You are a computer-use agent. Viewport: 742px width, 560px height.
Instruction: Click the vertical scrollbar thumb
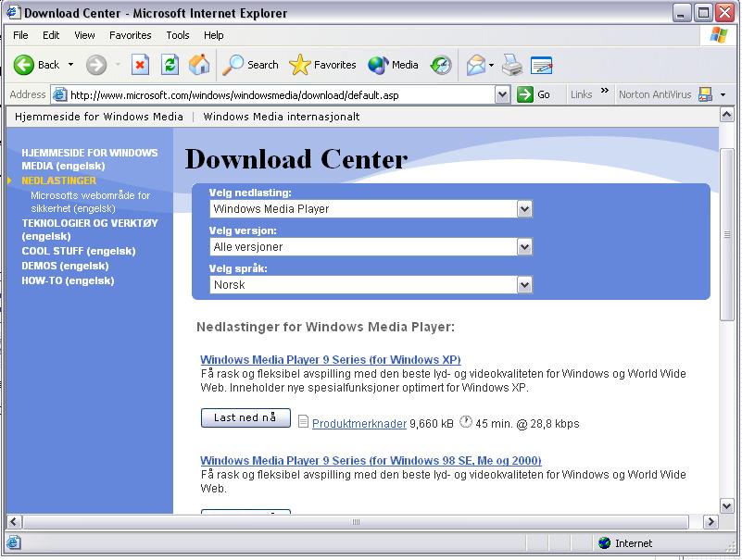[x=727, y=234]
